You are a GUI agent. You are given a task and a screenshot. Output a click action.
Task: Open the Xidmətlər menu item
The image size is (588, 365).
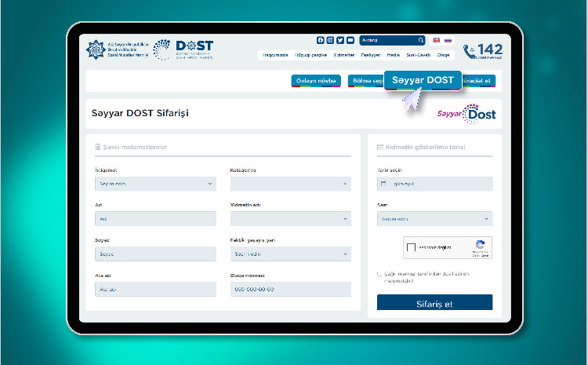click(343, 55)
